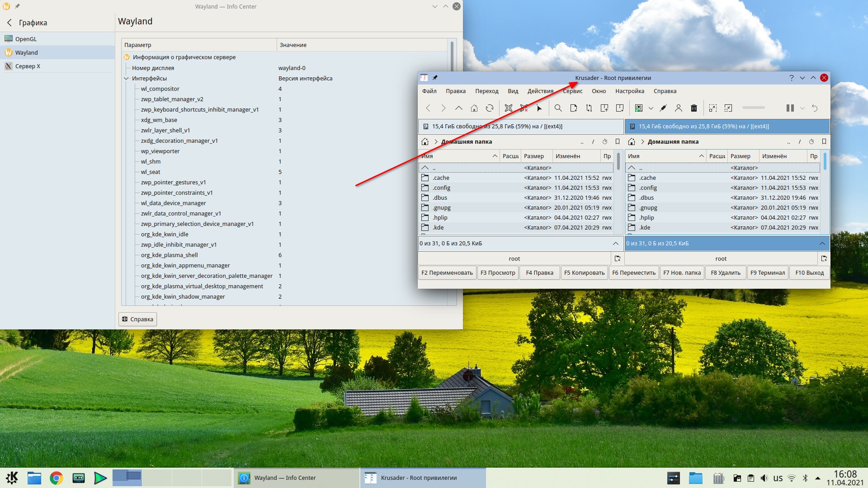
Task: Click the Krusader home directory toolbar icon
Action: (x=474, y=108)
